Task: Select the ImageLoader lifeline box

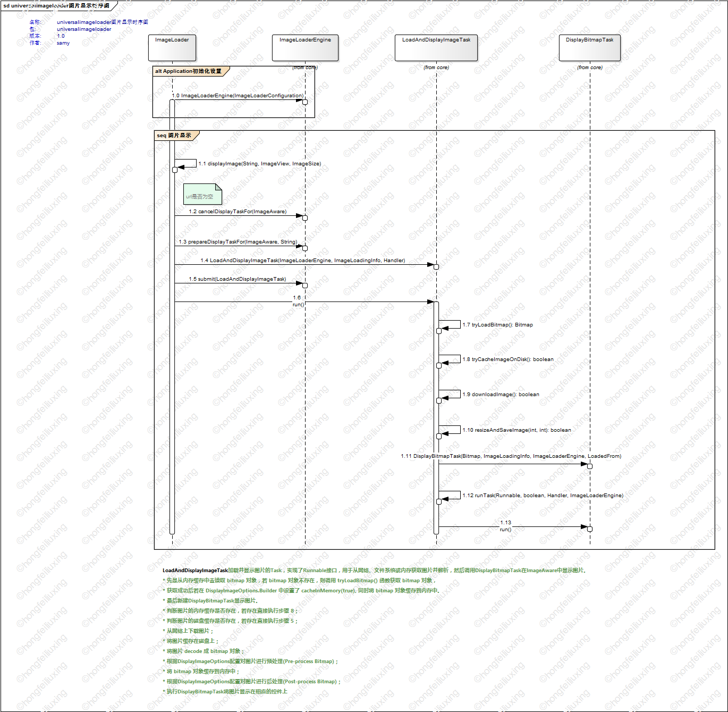Action: 172,47
